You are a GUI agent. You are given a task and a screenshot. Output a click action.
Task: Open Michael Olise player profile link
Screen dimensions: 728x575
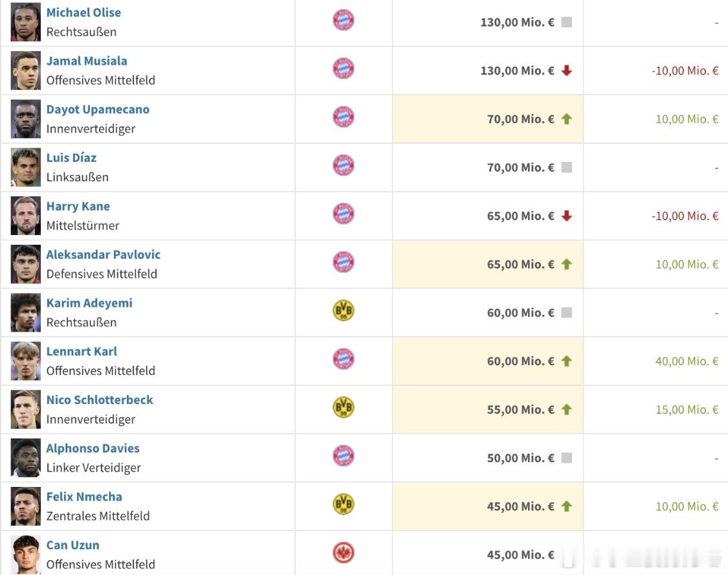(83, 12)
